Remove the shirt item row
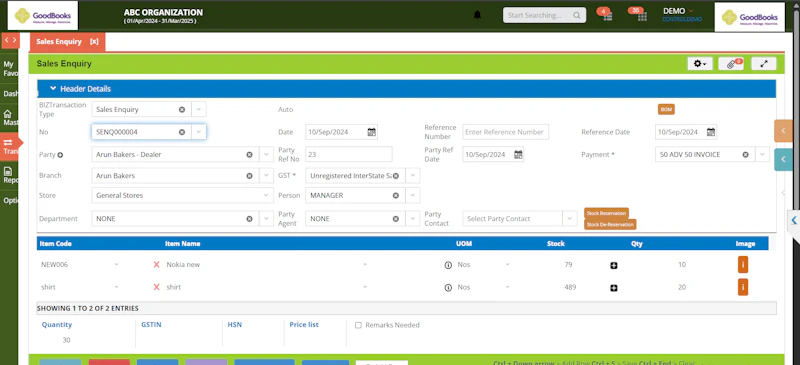 [x=157, y=287]
